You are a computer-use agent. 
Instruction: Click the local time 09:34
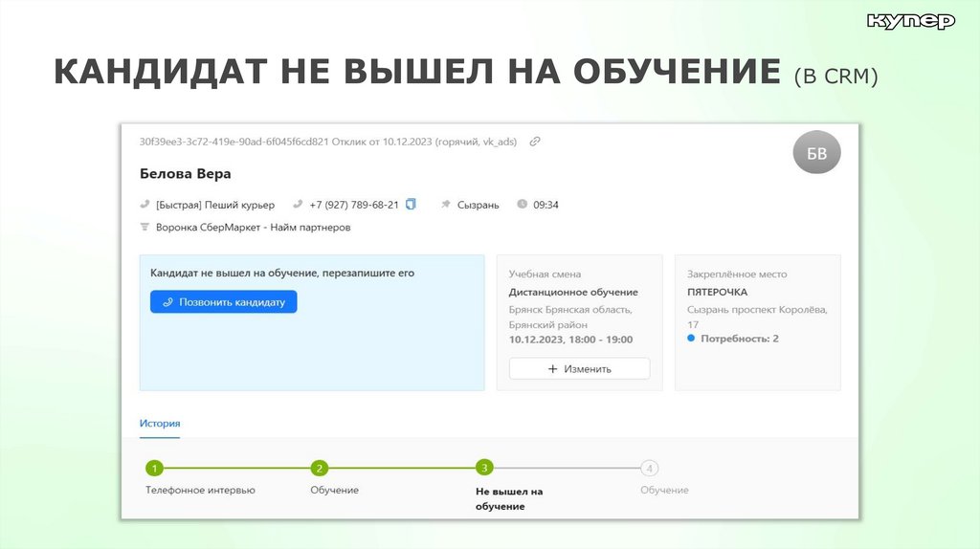click(546, 205)
